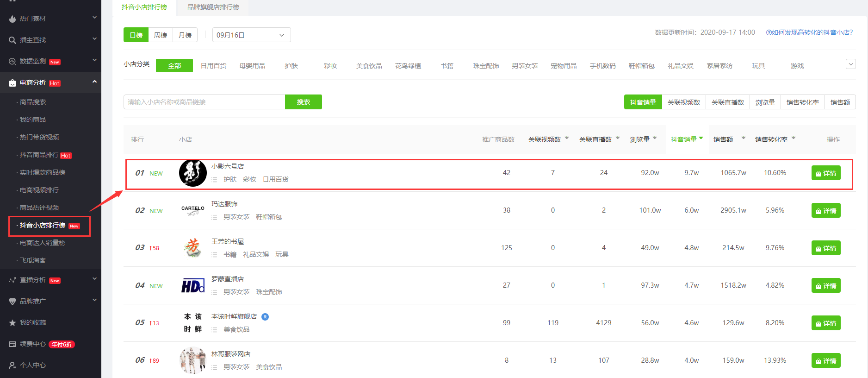
Task: Filter by 珠宝配饰 category
Action: point(486,66)
